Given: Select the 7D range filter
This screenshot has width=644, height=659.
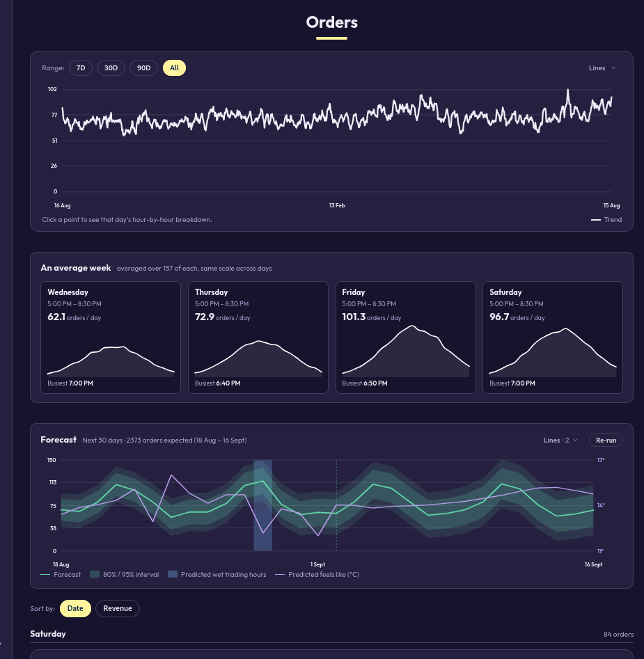Looking at the screenshot, I should click(81, 68).
